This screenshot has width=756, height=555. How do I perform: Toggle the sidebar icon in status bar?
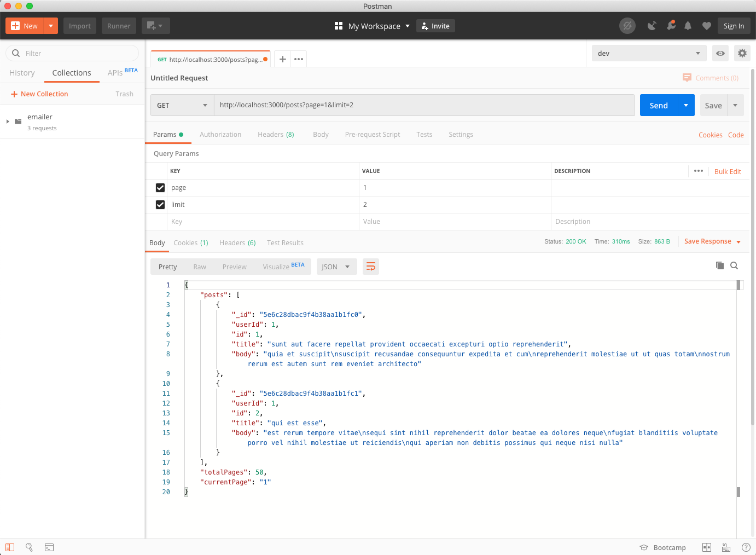[10, 547]
